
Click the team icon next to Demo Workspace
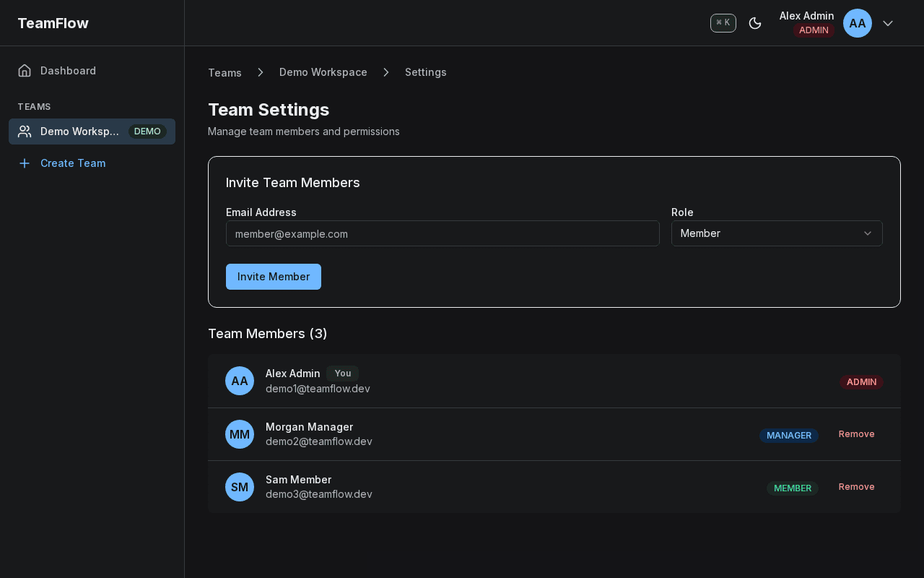point(25,131)
